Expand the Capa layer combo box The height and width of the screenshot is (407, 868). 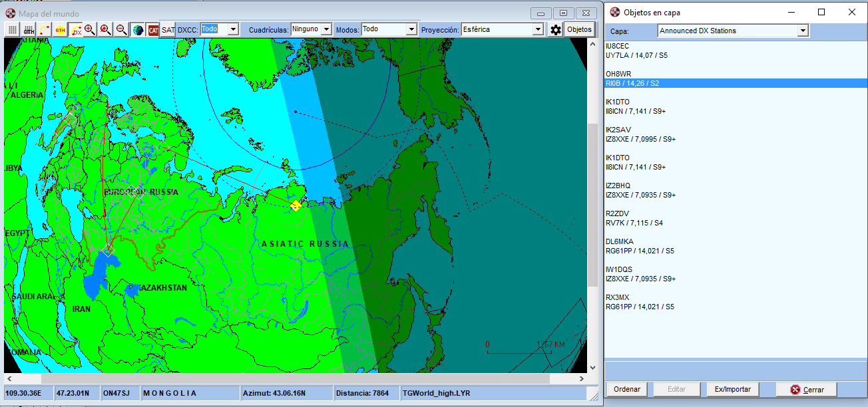803,31
